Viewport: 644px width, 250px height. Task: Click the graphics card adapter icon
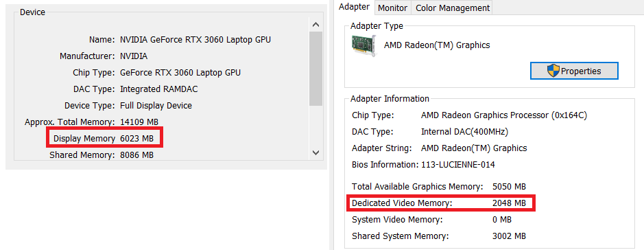tap(365, 45)
